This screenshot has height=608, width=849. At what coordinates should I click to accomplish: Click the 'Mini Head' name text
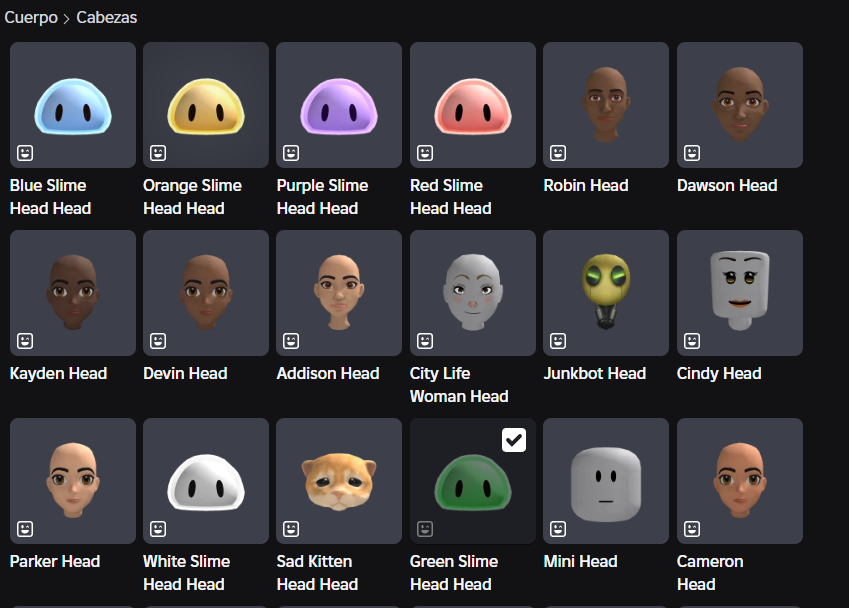tap(580, 561)
